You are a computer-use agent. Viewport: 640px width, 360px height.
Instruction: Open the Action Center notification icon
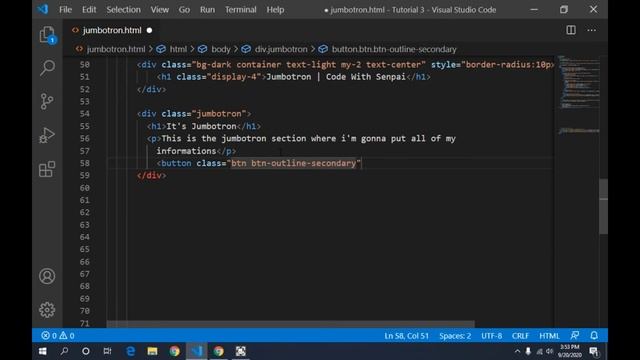click(594, 351)
